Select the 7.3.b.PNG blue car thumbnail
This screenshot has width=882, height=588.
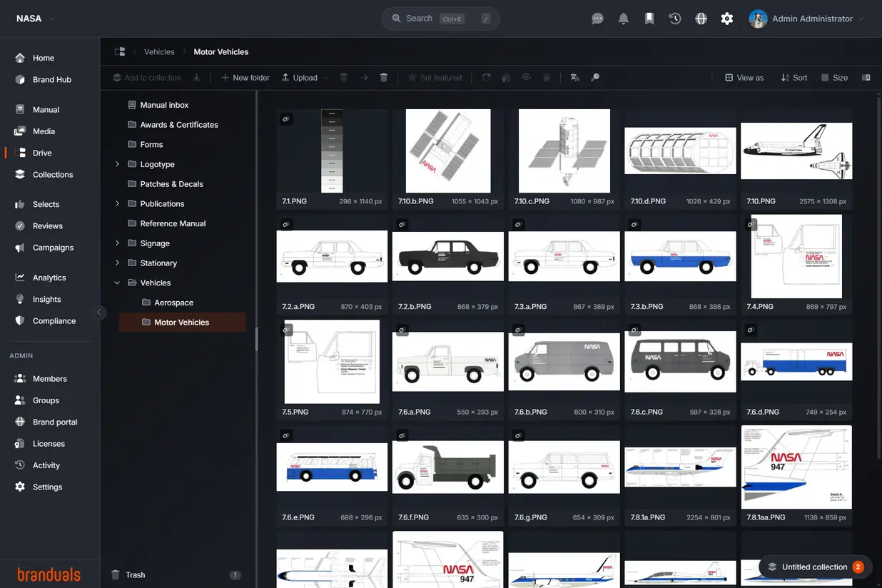[680, 257]
